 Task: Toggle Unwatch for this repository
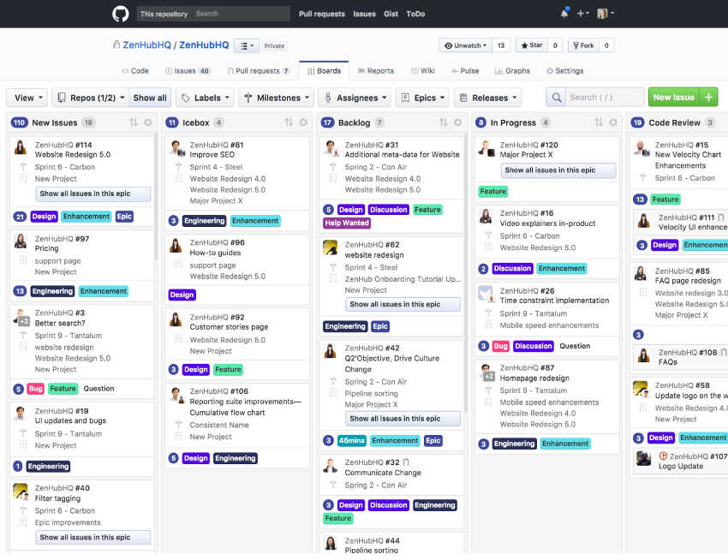point(466,45)
